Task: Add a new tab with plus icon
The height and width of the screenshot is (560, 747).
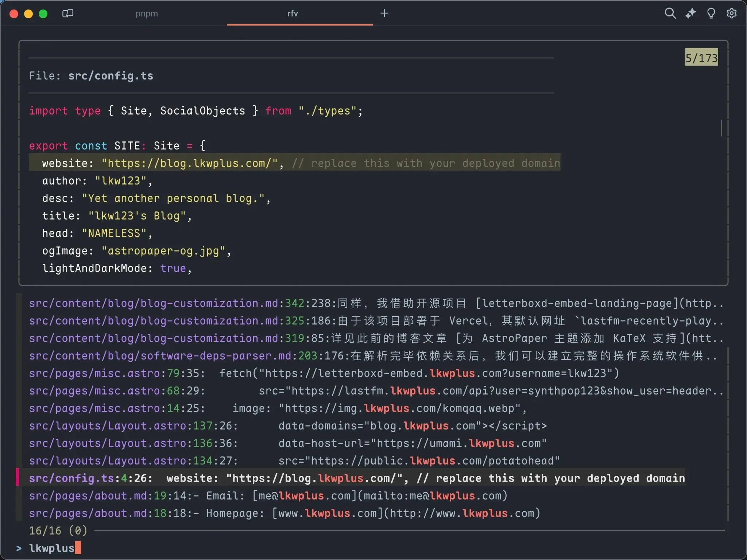Action: (384, 13)
